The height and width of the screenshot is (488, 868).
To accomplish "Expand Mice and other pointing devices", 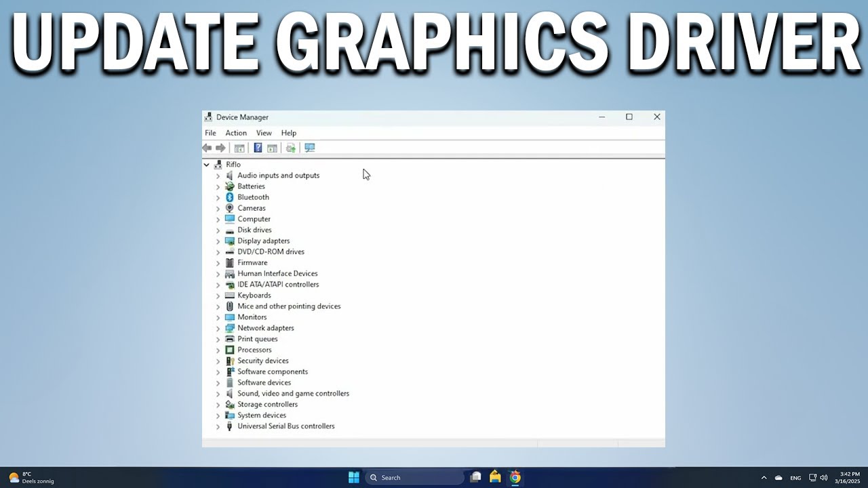I will (x=218, y=306).
